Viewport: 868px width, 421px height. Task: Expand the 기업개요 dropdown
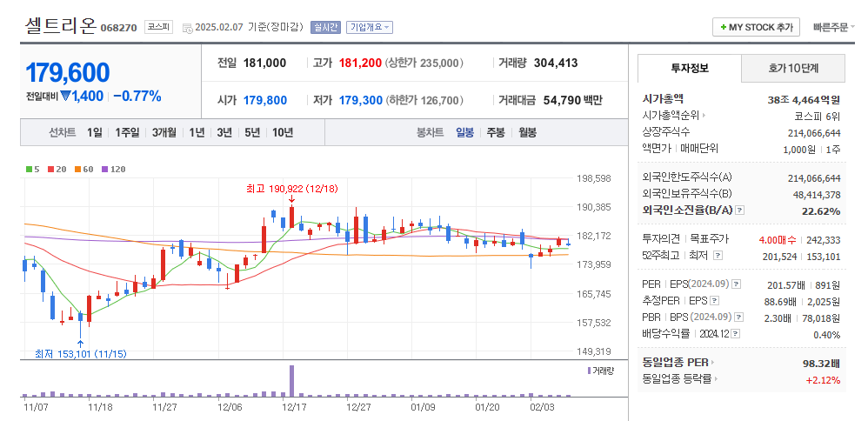point(370,27)
